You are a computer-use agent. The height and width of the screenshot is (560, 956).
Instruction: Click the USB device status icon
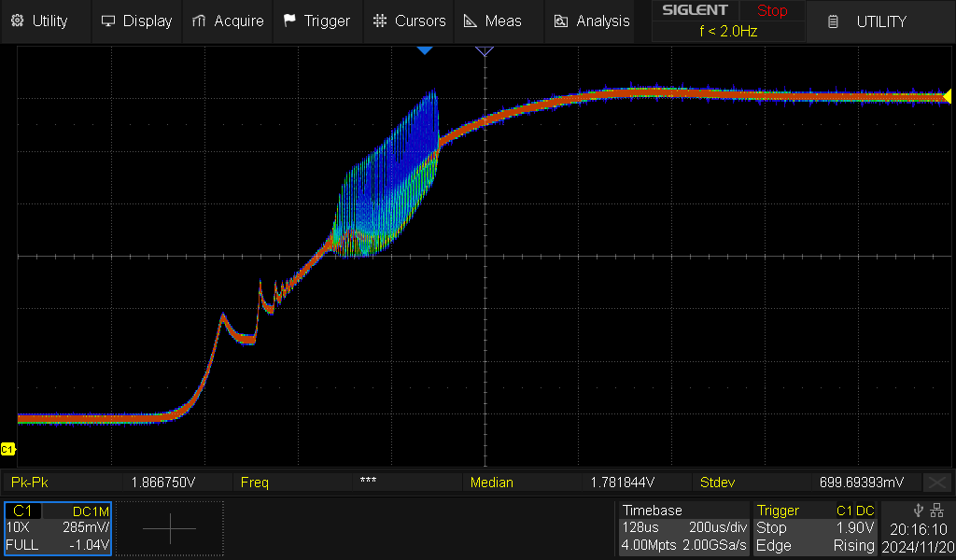tap(920, 510)
